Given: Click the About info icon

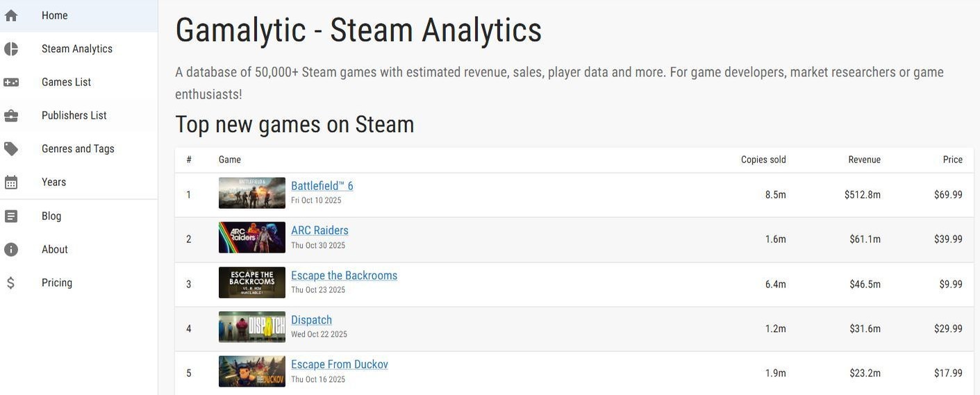Looking at the screenshot, I should tap(11, 249).
